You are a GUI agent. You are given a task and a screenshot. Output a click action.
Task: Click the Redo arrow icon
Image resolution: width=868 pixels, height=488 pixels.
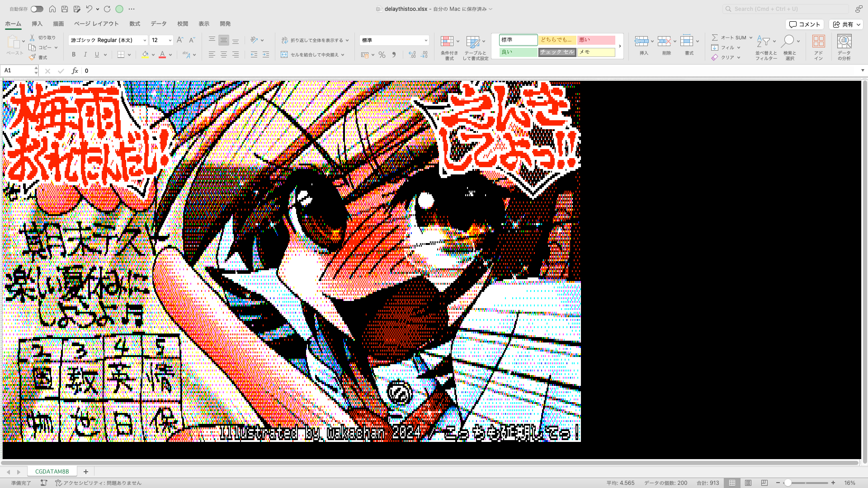(107, 9)
